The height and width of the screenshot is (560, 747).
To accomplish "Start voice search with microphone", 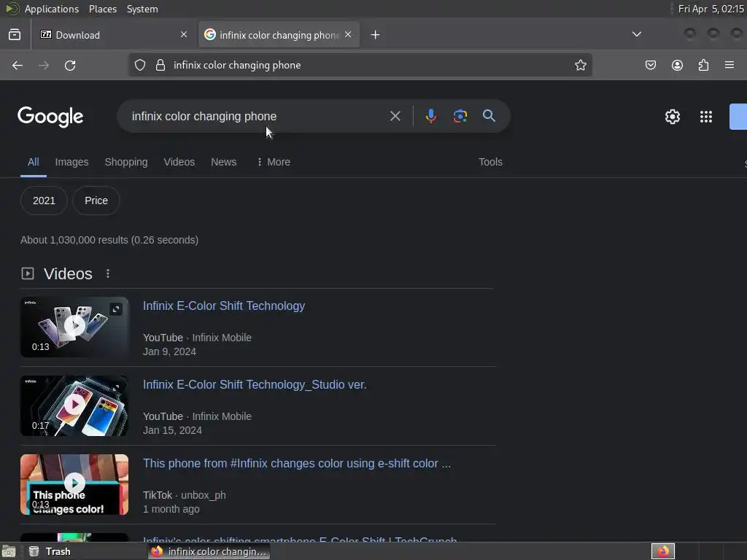I will coord(430,116).
